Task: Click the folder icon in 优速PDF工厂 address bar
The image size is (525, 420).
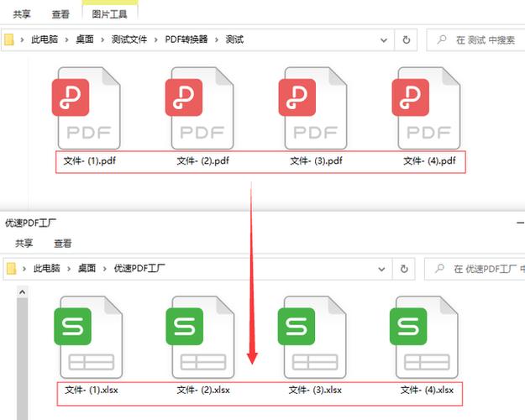Action: tap(11, 268)
